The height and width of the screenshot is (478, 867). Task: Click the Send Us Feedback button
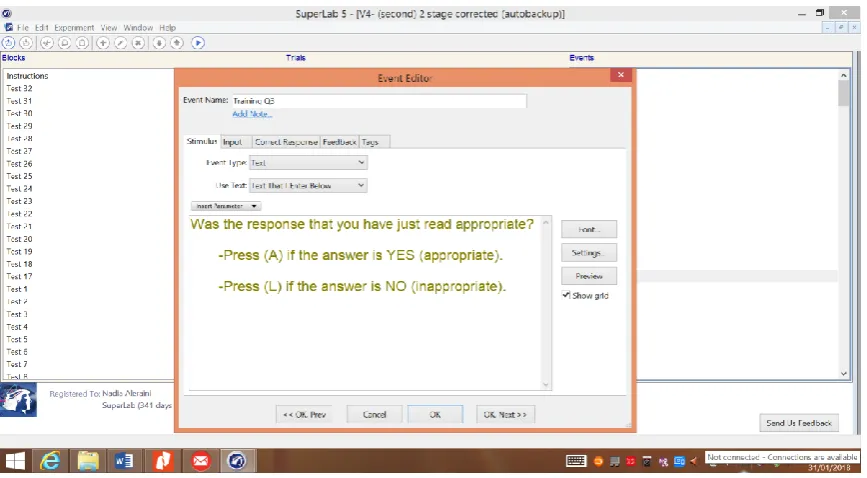pos(799,423)
